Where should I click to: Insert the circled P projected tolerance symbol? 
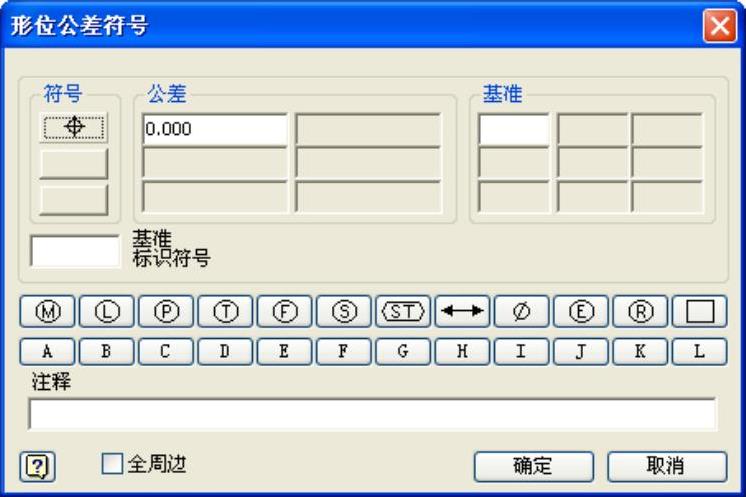[166, 312]
